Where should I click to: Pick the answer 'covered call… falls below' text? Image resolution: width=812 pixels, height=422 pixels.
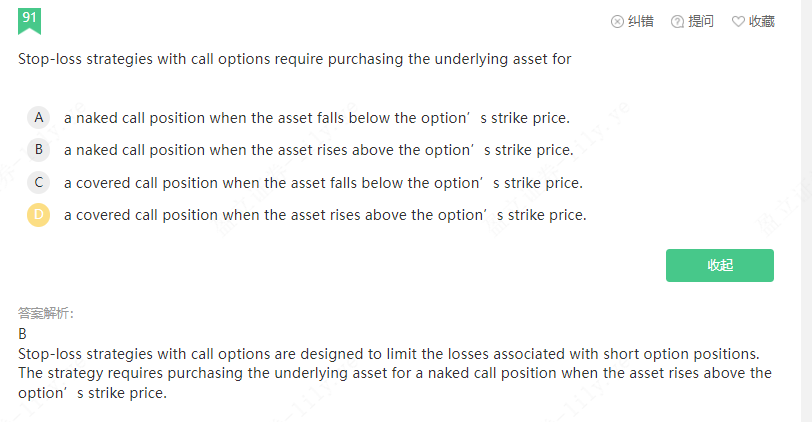click(322, 183)
